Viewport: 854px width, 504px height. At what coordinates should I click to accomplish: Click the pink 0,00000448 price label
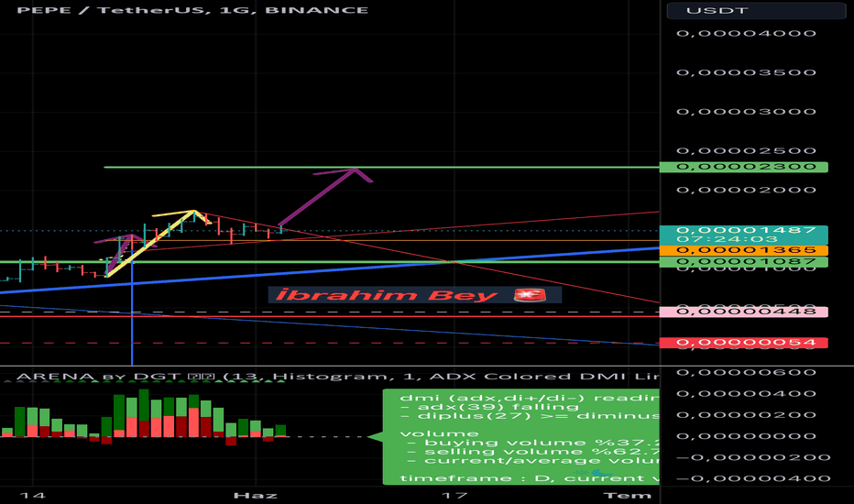point(749,312)
